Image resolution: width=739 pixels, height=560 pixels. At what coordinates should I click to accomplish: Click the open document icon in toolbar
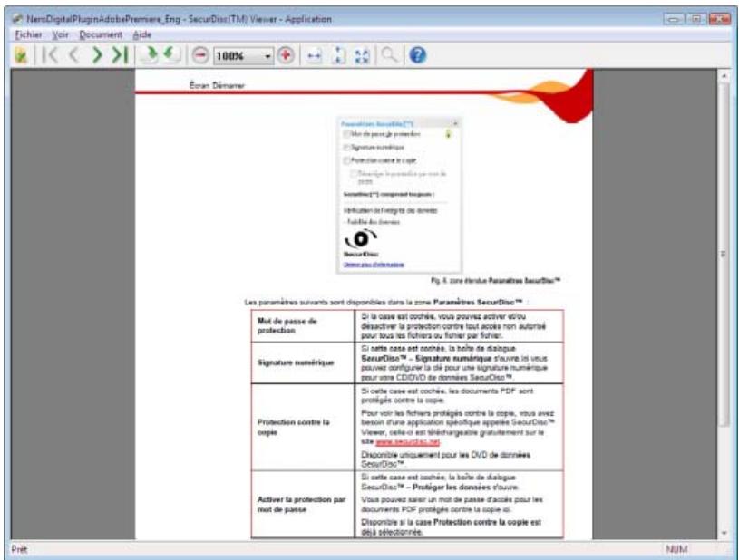tap(21, 55)
